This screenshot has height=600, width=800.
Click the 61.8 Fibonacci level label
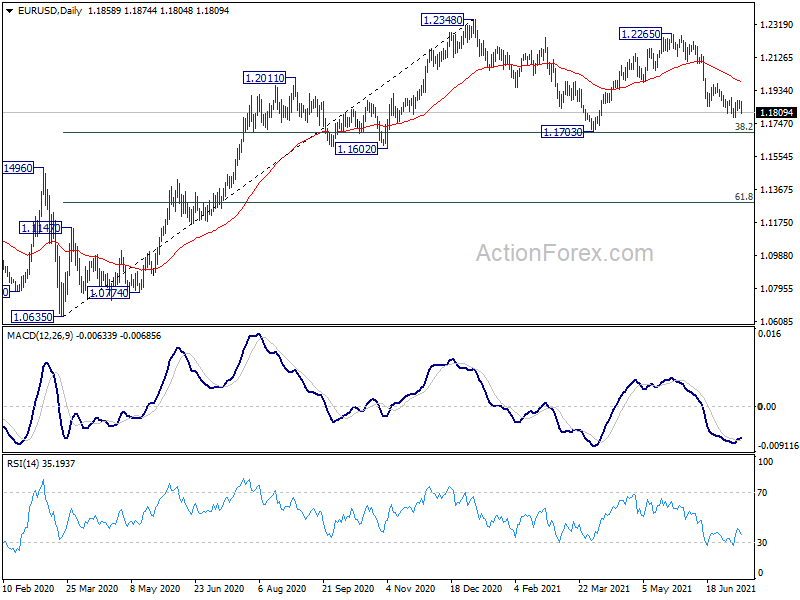[743, 196]
